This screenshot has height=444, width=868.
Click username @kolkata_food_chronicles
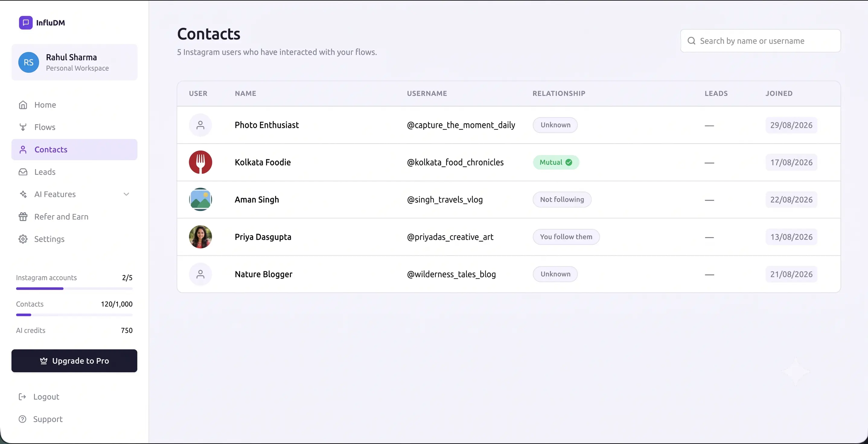pyautogui.click(x=455, y=162)
